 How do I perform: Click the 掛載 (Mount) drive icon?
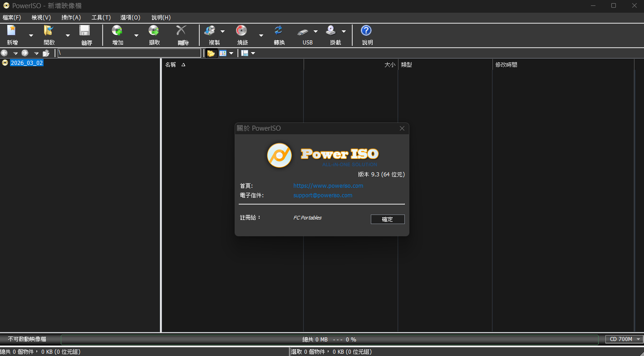331,31
